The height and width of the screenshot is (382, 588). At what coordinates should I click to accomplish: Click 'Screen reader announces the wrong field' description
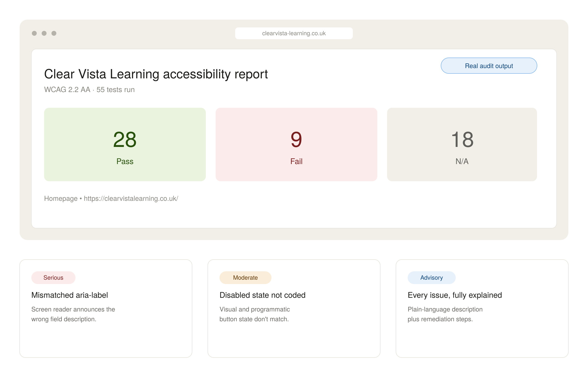(73, 314)
